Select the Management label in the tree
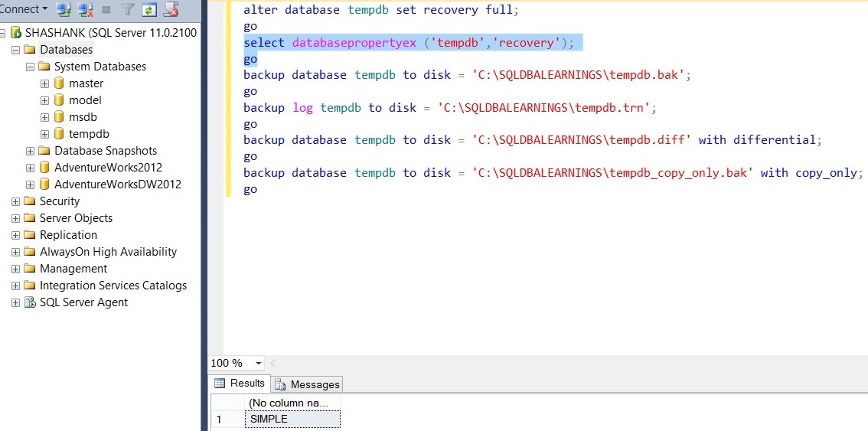Screen dimensions: 868x431 [73, 269]
